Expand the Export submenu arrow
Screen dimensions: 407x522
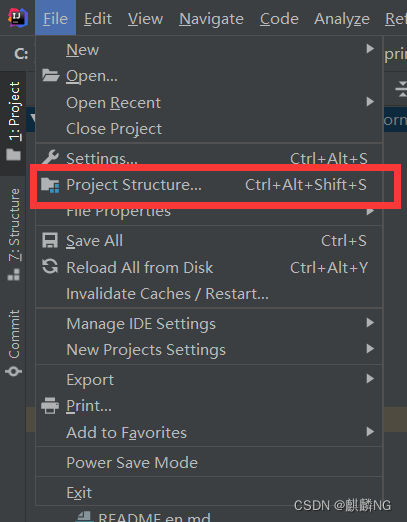point(370,379)
